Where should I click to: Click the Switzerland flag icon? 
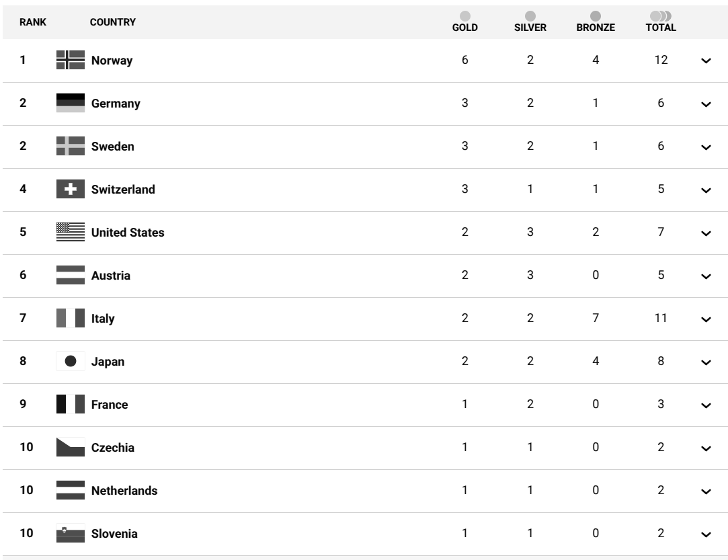pos(70,190)
